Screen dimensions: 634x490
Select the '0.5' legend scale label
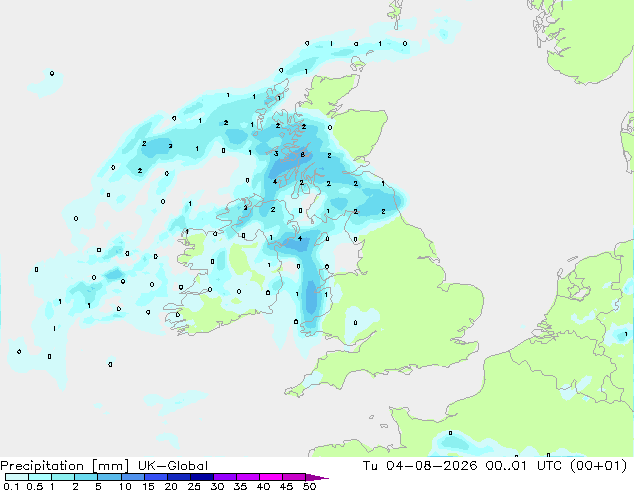(34, 486)
